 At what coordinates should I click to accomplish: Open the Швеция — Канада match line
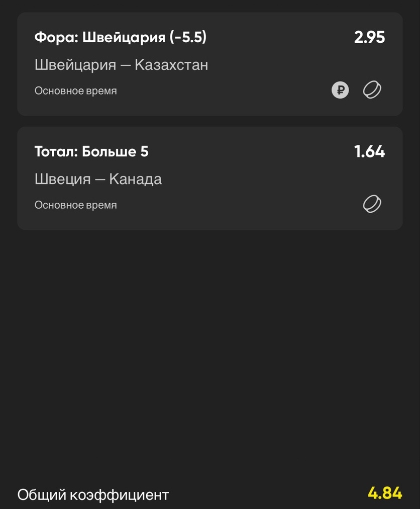click(x=98, y=179)
